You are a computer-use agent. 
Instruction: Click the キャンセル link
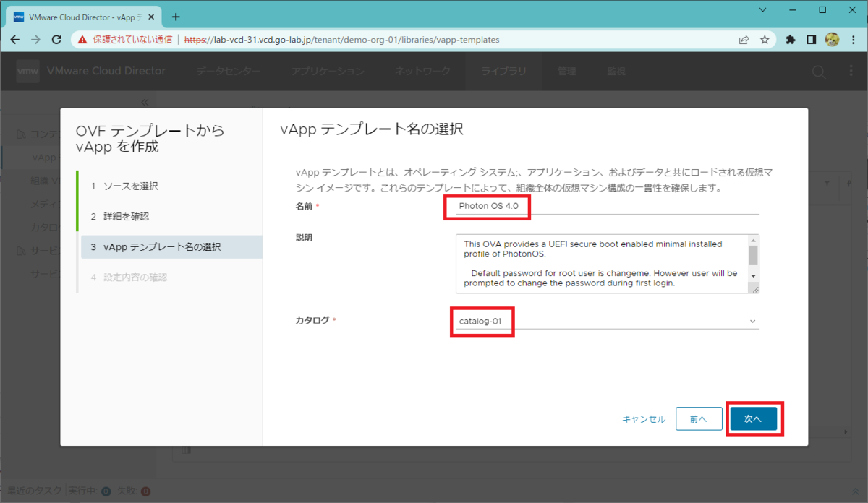pos(644,419)
